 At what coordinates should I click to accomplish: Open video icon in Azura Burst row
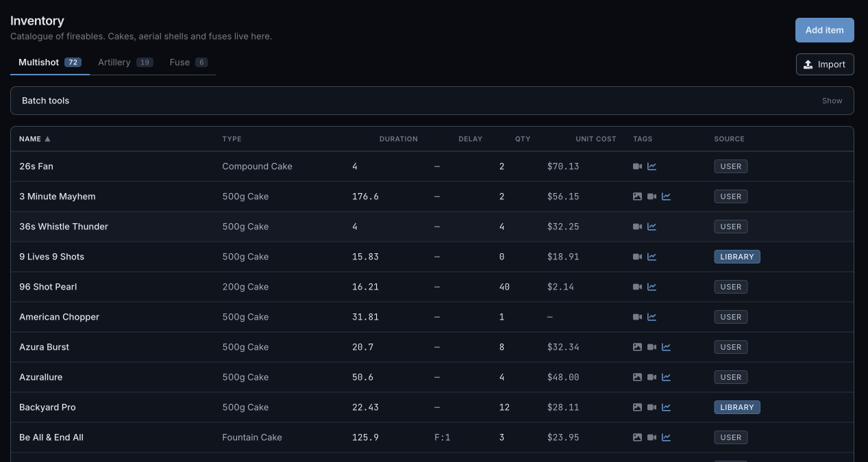click(652, 347)
